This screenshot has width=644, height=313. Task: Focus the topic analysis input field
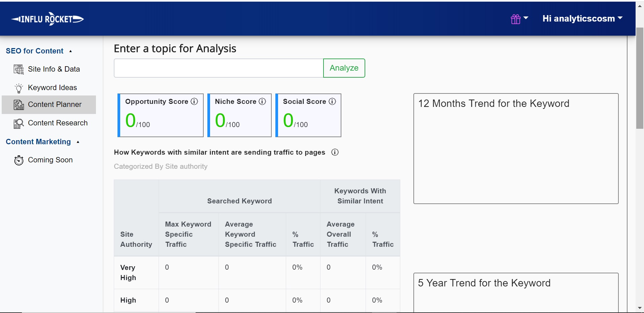pyautogui.click(x=218, y=68)
